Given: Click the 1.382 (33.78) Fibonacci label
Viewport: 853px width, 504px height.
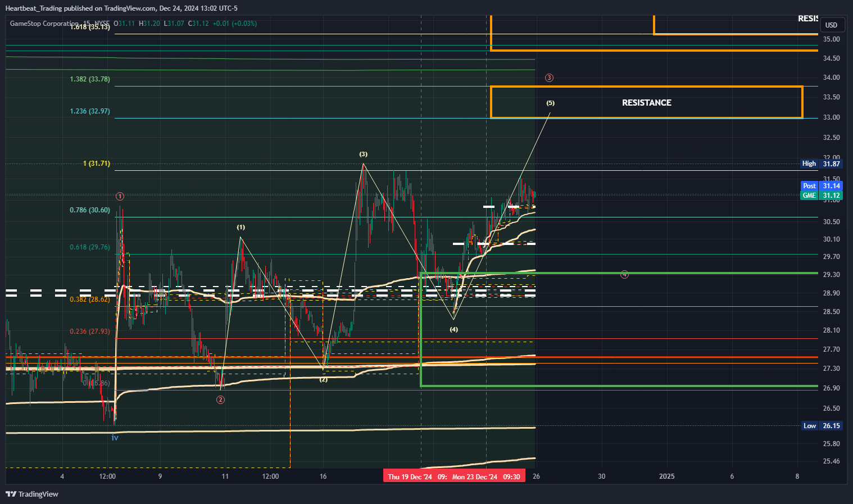Looking at the screenshot, I should pyautogui.click(x=90, y=79).
